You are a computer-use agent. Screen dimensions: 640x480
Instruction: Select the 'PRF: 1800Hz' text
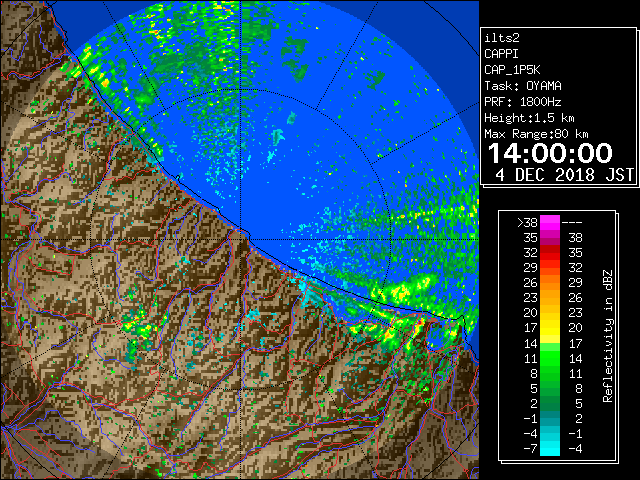click(523, 102)
